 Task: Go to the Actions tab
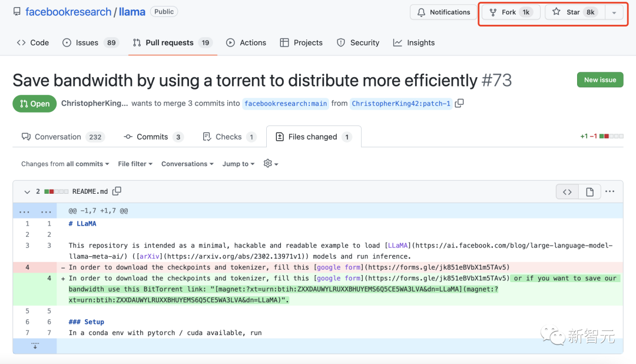coord(246,42)
